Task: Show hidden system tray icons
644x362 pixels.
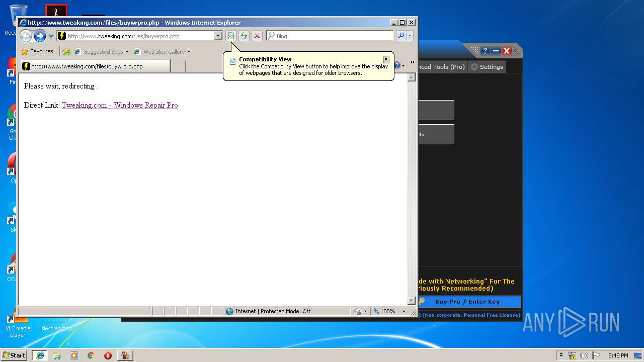Action: tap(561, 355)
